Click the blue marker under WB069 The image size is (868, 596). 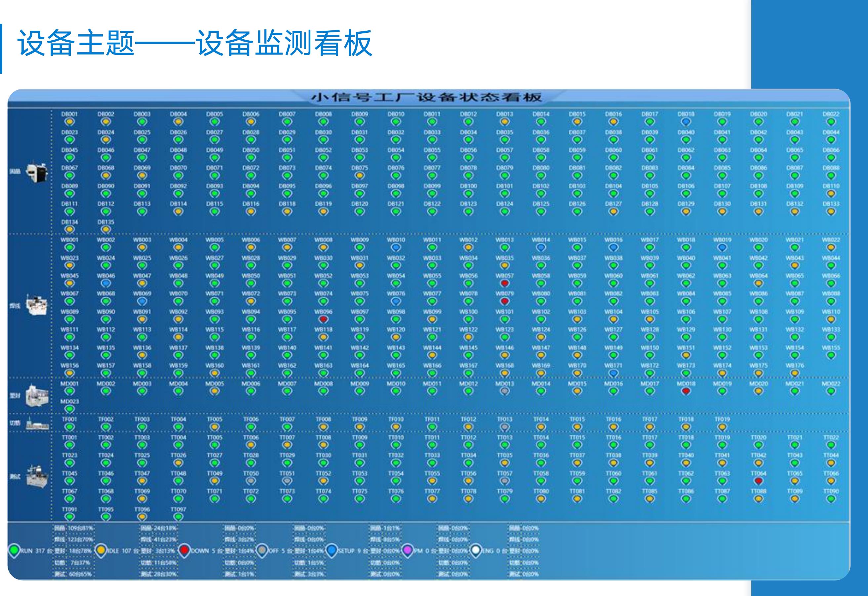pos(142,301)
